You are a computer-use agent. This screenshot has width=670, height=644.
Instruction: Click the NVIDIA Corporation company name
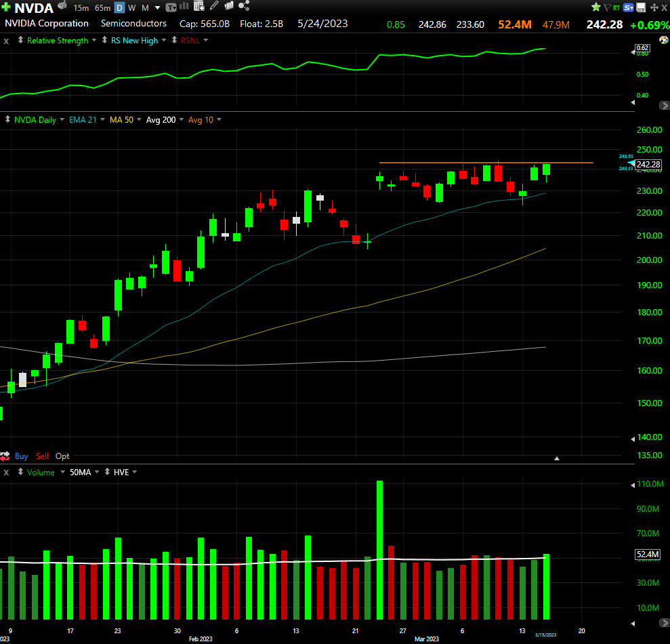pos(47,24)
